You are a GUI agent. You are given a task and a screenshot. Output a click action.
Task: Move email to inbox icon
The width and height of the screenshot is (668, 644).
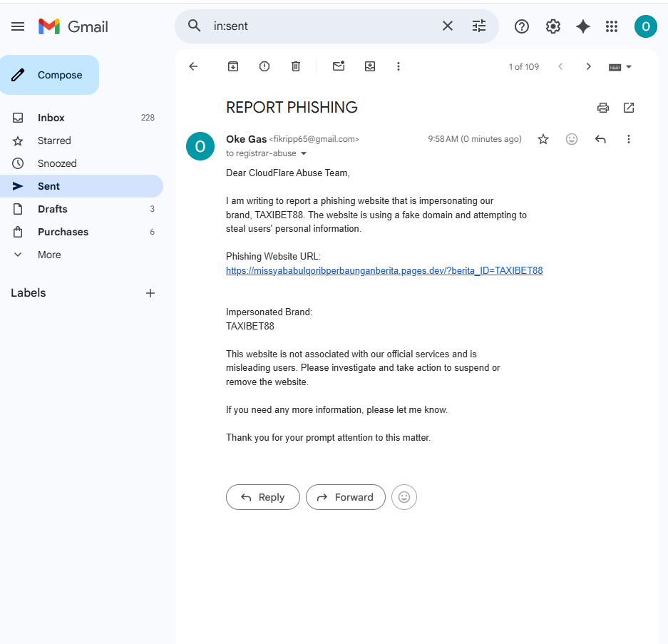pos(370,66)
